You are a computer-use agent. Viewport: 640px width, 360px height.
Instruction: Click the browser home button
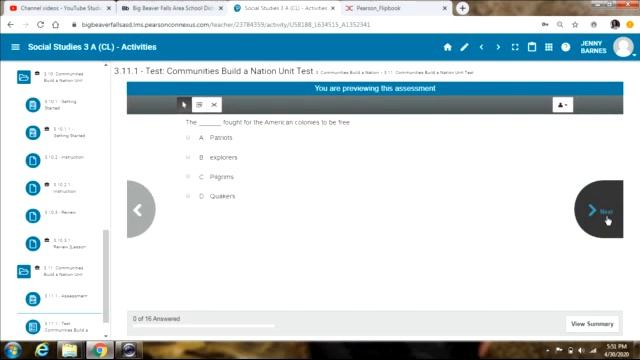56,24
